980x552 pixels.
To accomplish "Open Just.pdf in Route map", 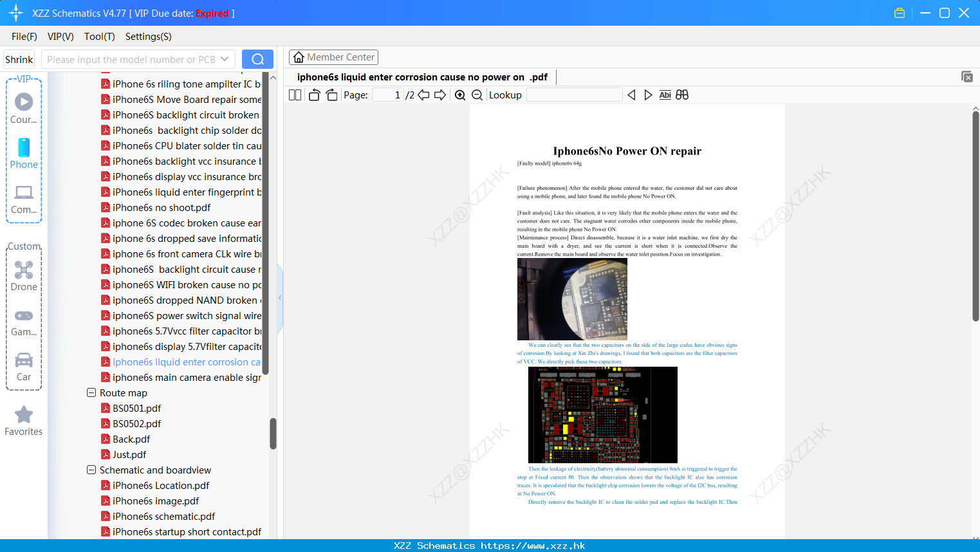I will (129, 454).
